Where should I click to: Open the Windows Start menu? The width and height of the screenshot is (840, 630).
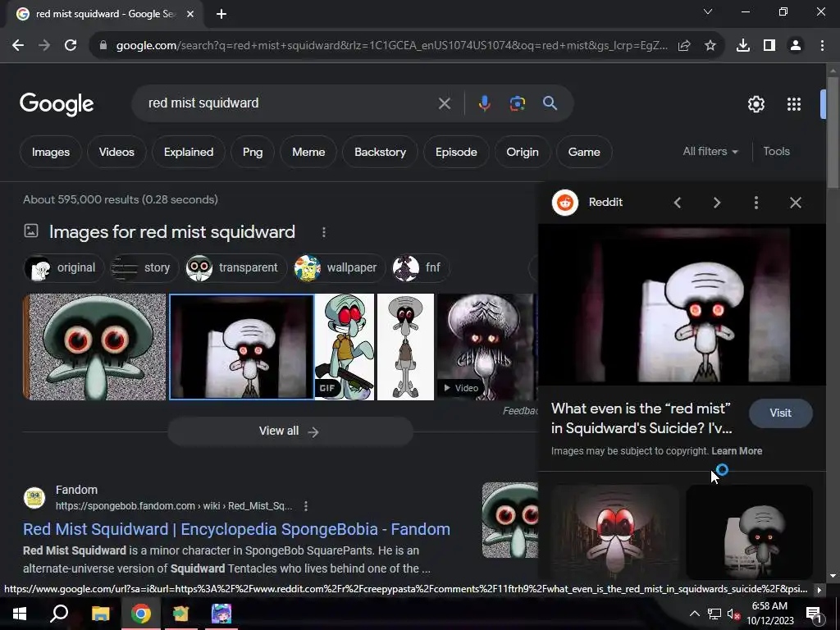(x=20, y=614)
